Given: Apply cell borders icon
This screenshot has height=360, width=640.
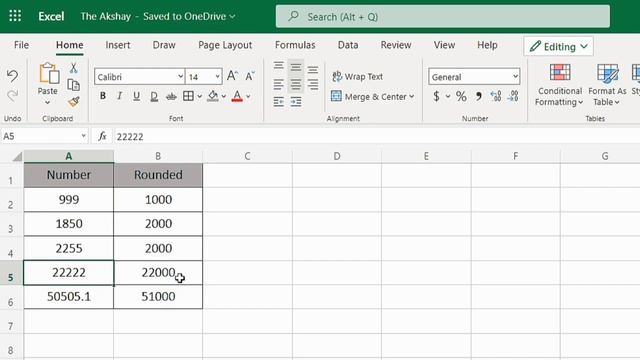Looking at the screenshot, I should click(x=188, y=96).
